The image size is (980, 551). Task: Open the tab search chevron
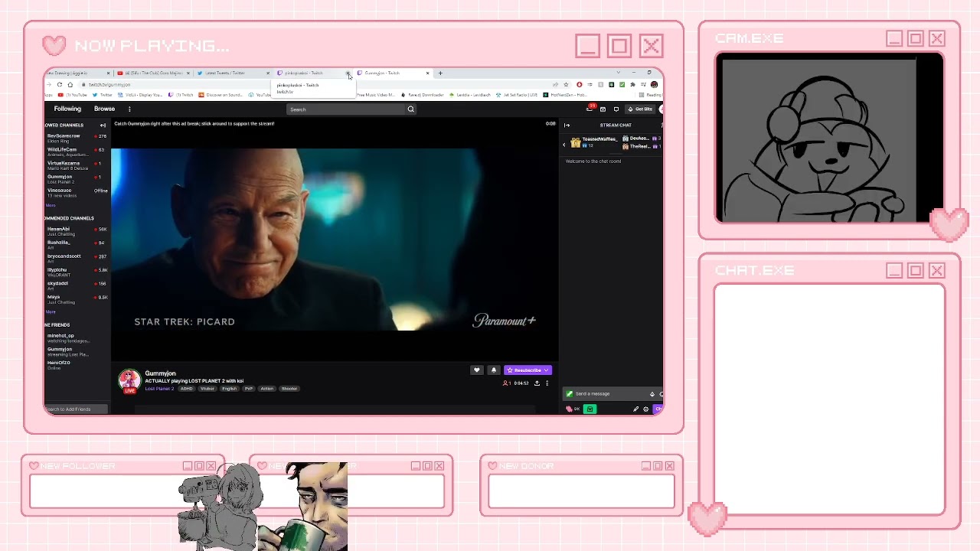click(x=619, y=73)
